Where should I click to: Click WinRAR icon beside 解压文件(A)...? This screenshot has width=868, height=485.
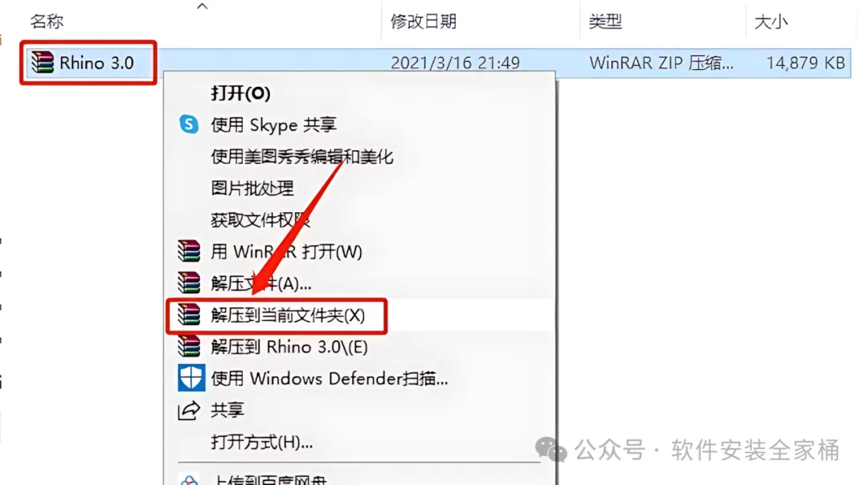(x=189, y=283)
